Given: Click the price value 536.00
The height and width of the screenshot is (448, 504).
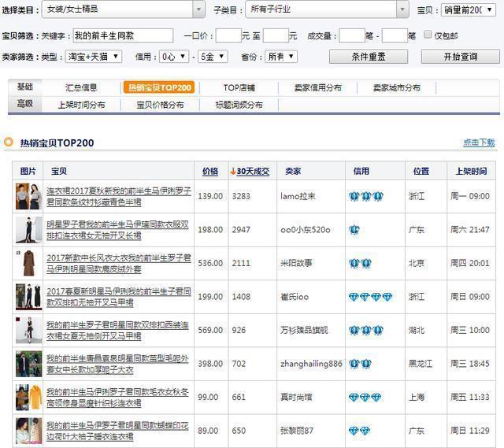Looking at the screenshot, I should (210, 263).
